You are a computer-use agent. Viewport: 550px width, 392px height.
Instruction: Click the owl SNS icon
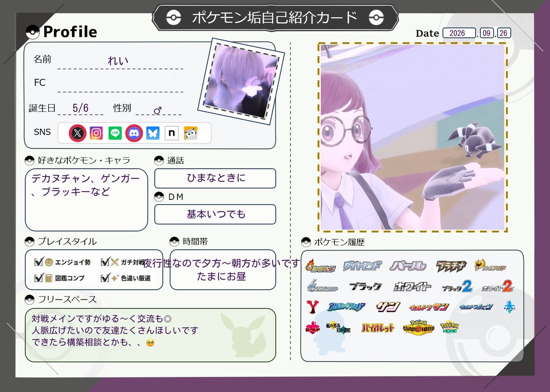click(191, 133)
